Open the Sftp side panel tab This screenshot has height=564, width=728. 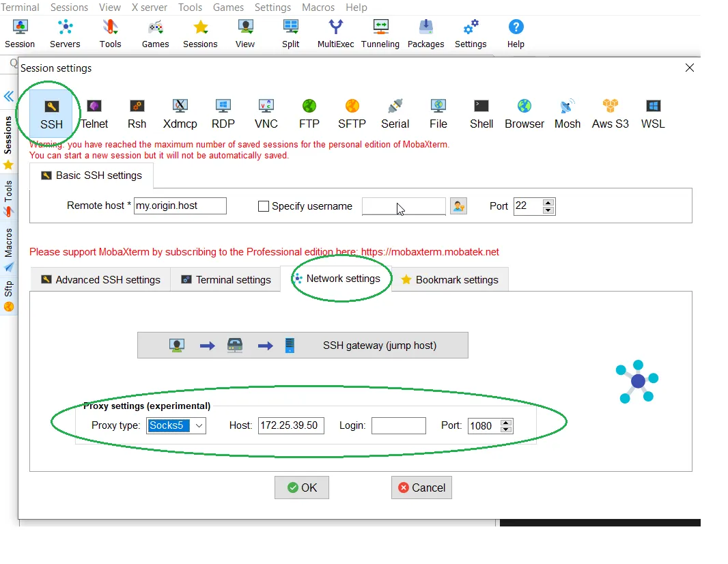(8, 296)
